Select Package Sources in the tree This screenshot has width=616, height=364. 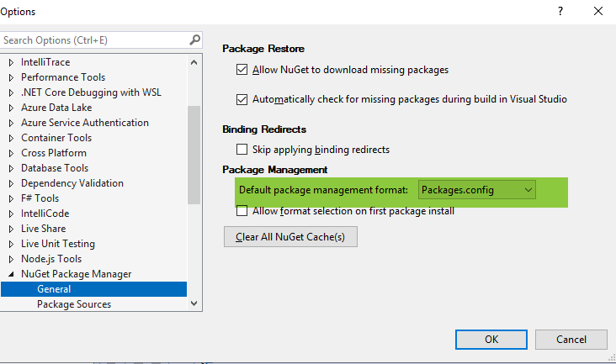73,304
